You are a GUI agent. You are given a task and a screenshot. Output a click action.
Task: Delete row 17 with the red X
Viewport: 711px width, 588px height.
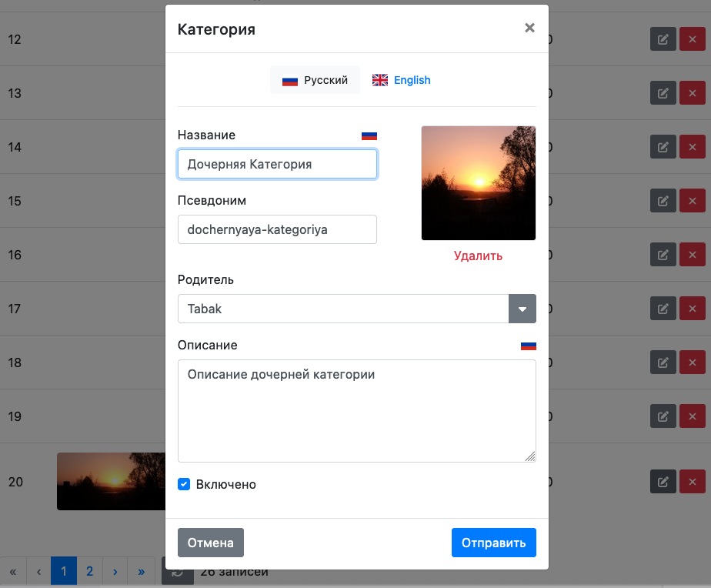(692, 309)
